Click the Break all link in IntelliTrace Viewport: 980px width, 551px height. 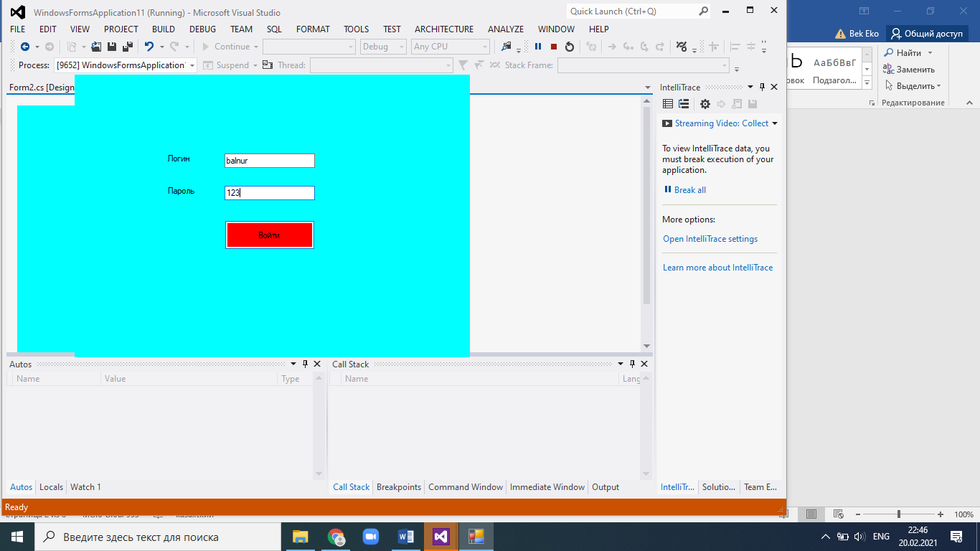tap(689, 190)
